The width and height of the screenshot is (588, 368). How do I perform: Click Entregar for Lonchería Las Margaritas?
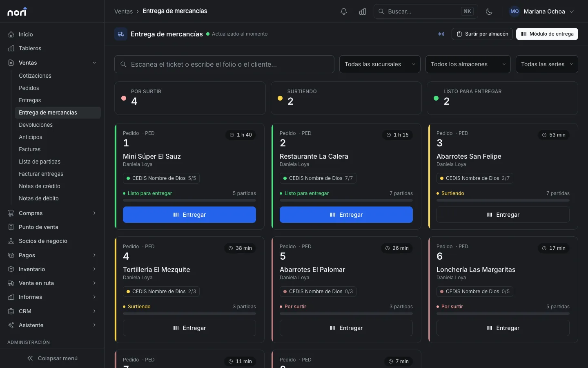pos(503,328)
